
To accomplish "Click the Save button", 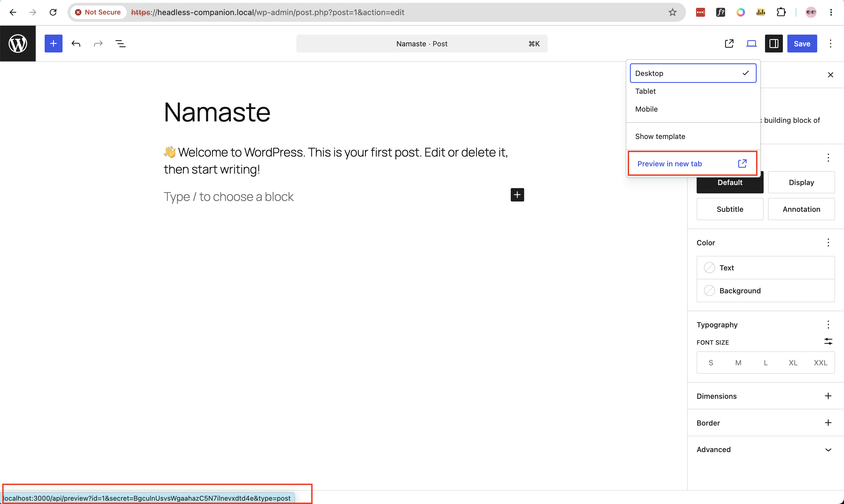I will tap(802, 44).
